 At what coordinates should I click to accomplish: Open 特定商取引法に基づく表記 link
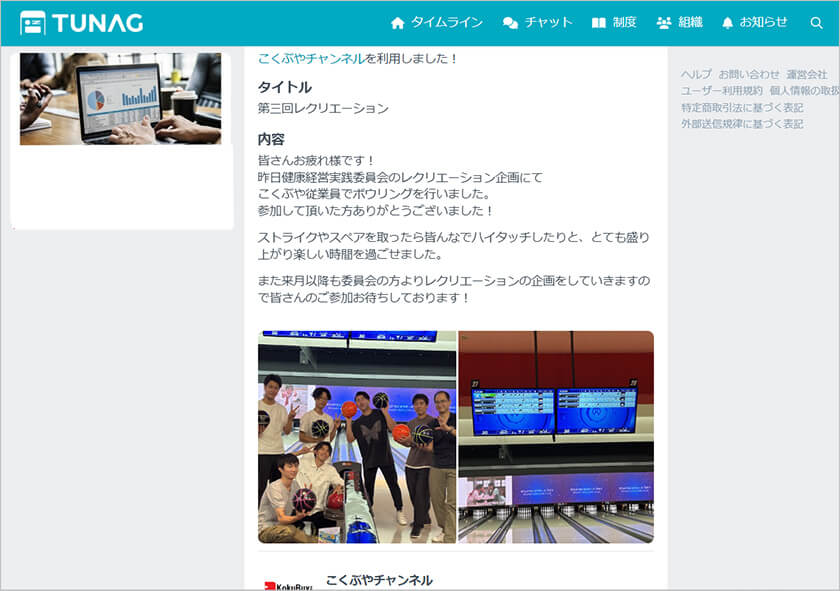pyautogui.click(x=742, y=108)
